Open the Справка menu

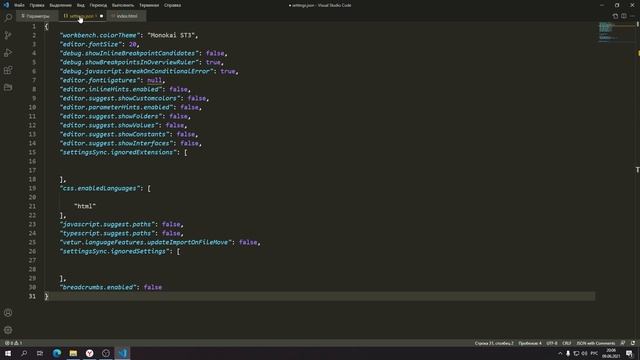pyautogui.click(x=172, y=5)
